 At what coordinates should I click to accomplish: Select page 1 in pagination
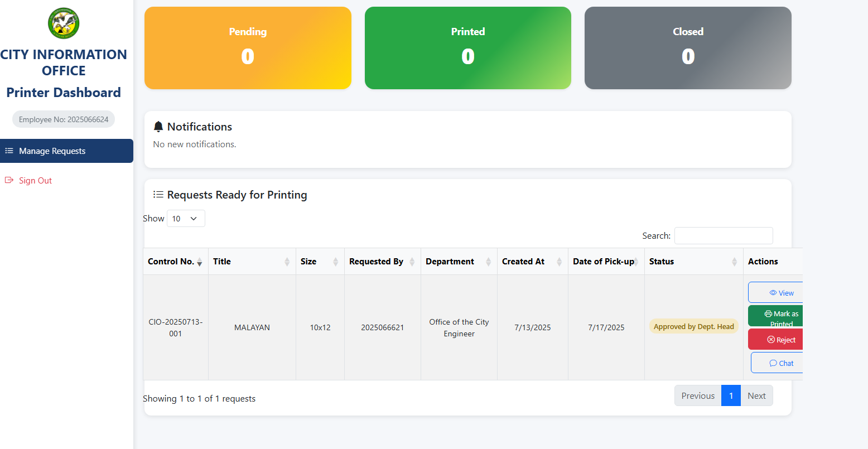[x=731, y=395]
